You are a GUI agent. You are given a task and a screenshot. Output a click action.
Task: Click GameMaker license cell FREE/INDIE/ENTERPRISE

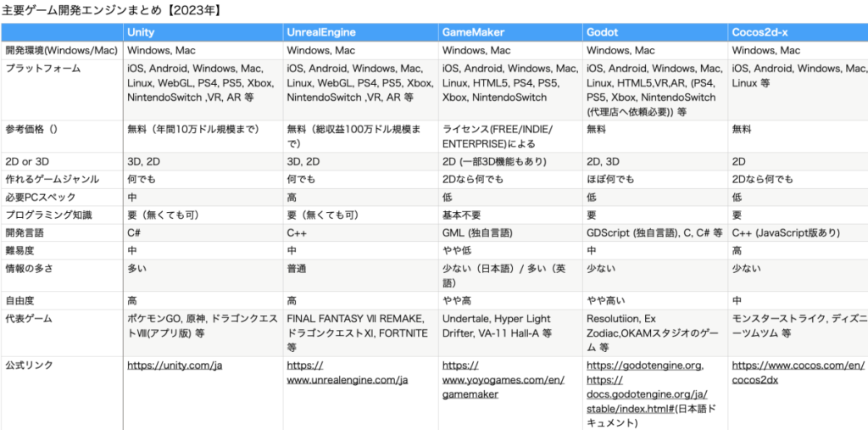pyautogui.click(x=510, y=137)
